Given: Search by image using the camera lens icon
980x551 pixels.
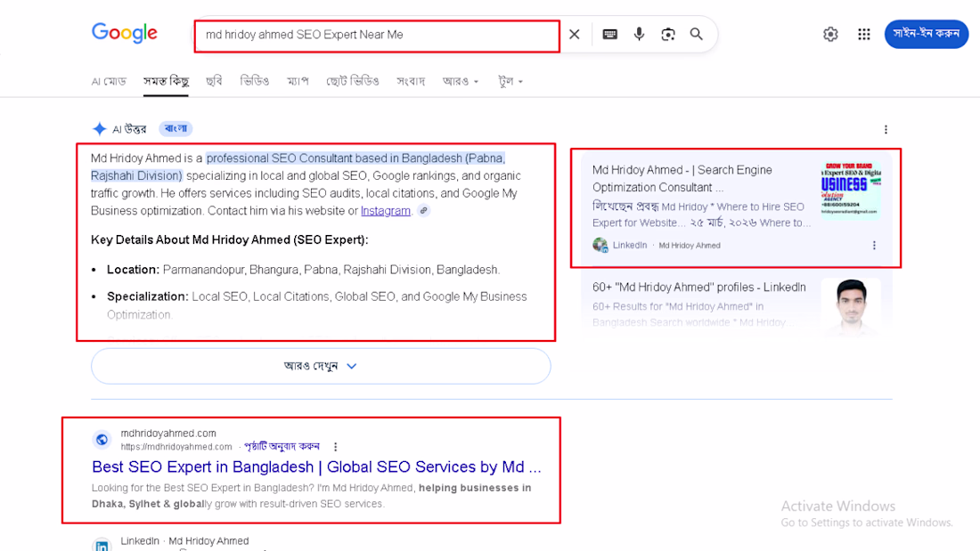Looking at the screenshot, I should pos(668,35).
